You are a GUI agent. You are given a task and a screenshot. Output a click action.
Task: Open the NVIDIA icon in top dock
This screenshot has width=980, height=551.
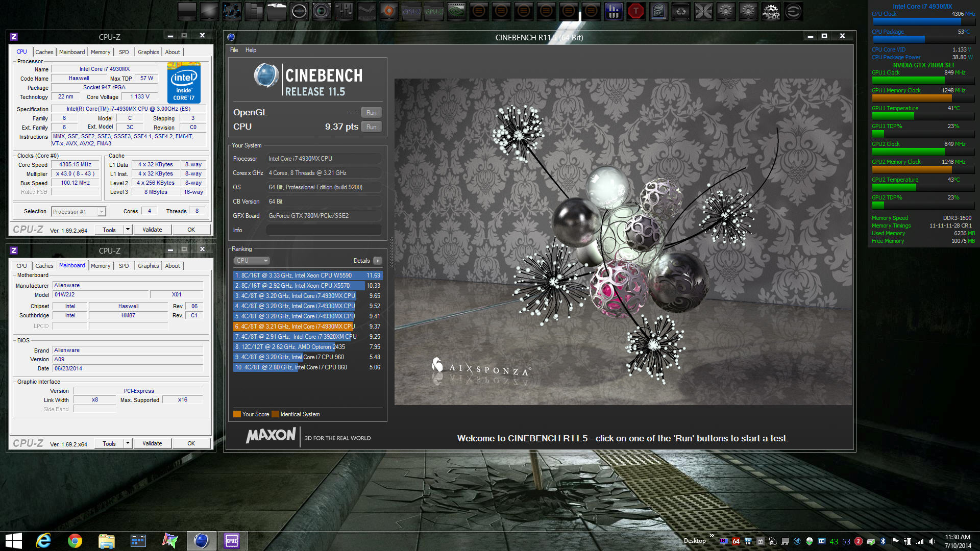(456, 11)
